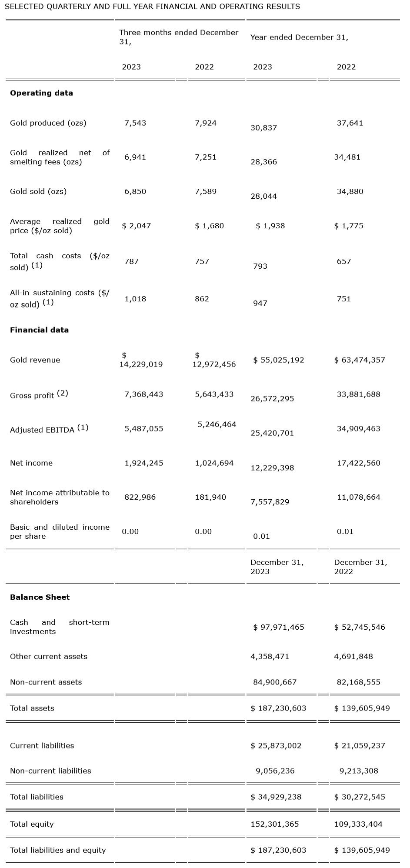Screen dimensions: 410x868
Task: Click the net income figure 1,924,245
Action: 143,463
